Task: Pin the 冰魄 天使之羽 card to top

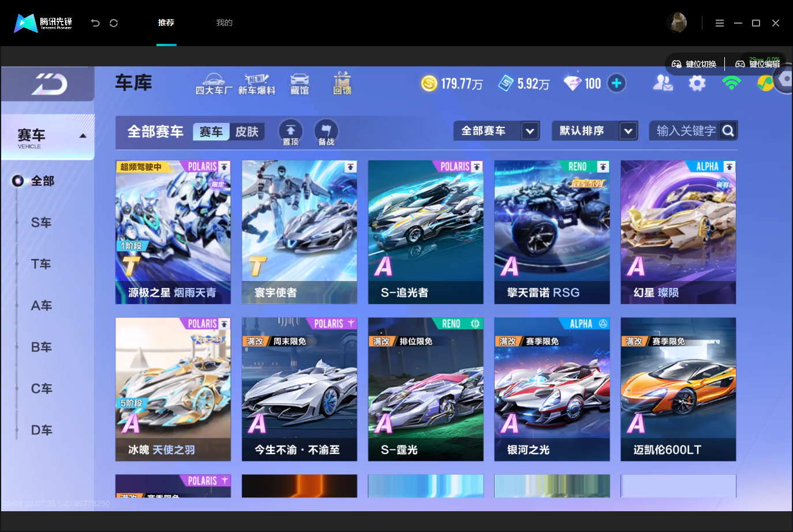Action: coord(224,324)
